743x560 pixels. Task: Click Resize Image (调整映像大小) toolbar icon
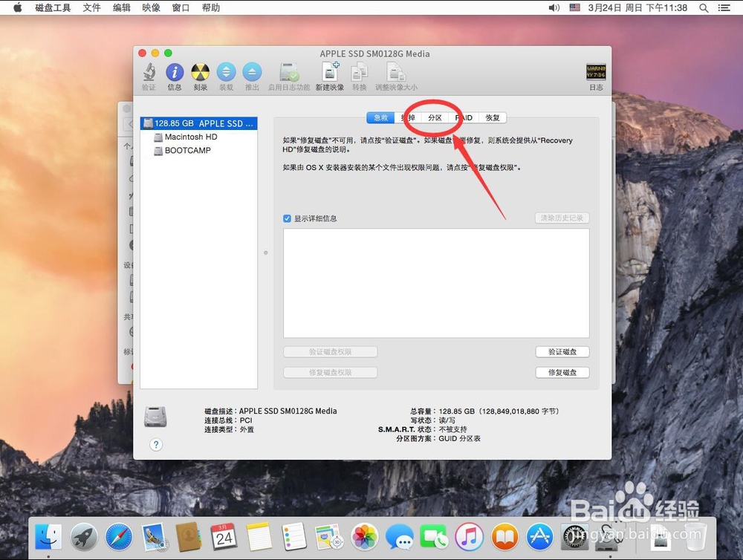(x=396, y=76)
